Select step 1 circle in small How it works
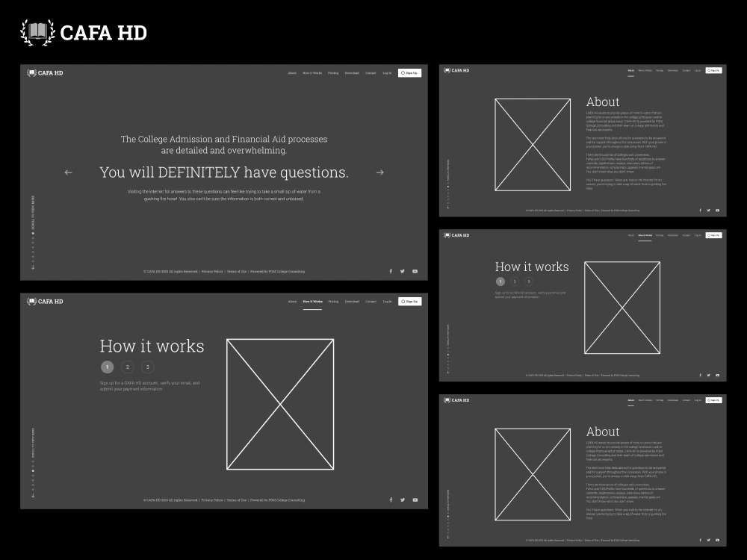 [x=500, y=281]
